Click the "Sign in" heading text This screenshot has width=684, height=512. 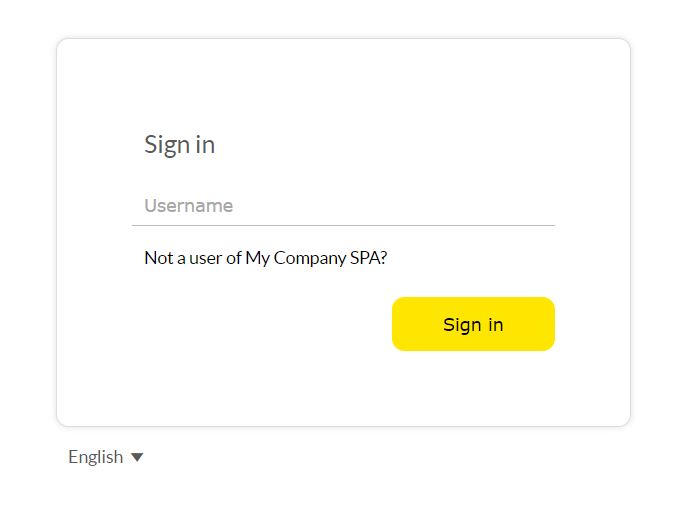pos(179,145)
